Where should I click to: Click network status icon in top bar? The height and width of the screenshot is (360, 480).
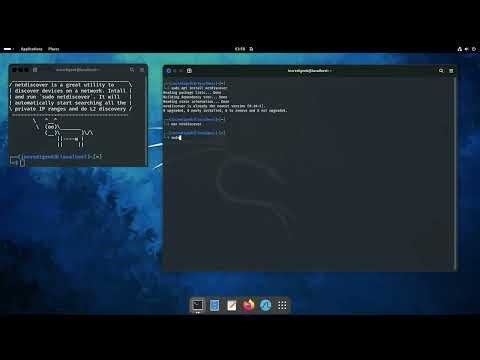(460, 49)
